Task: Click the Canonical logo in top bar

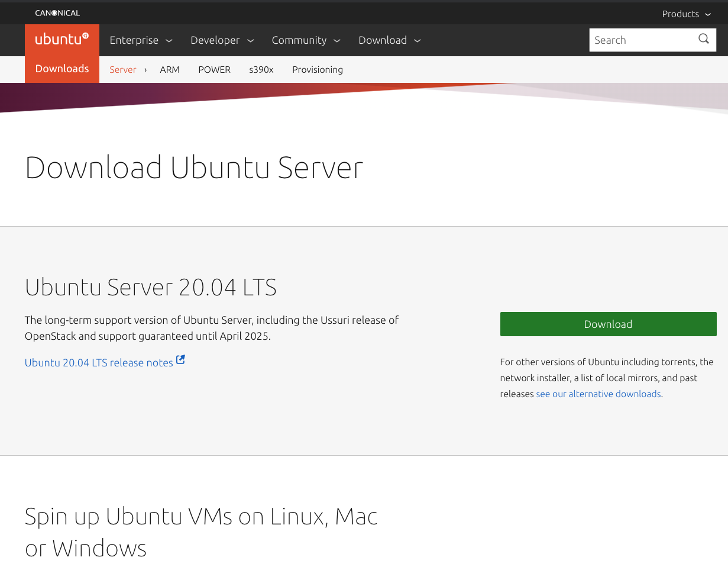Action: pyautogui.click(x=57, y=12)
